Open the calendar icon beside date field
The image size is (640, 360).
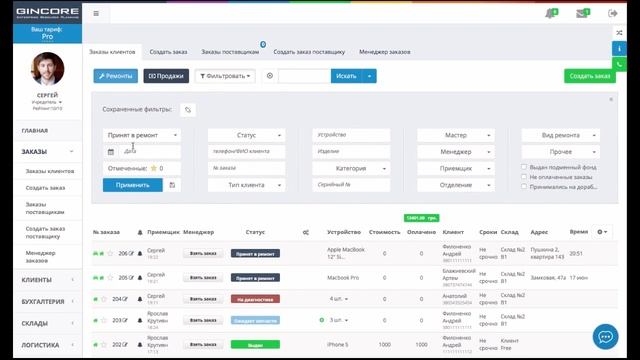coord(111,152)
